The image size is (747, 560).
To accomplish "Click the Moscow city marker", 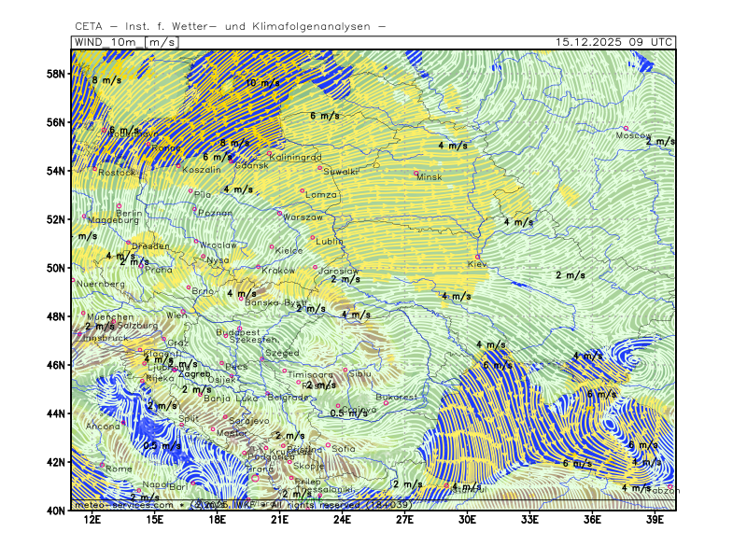I will pyautogui.click(x=626, y=128).
